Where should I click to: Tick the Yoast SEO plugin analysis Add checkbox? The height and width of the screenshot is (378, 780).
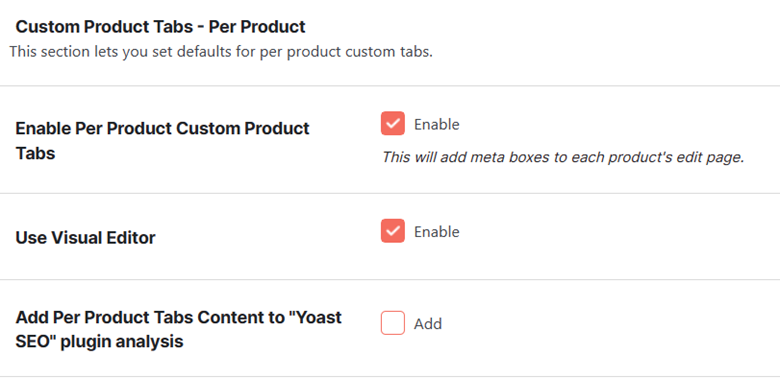[392, 323]
